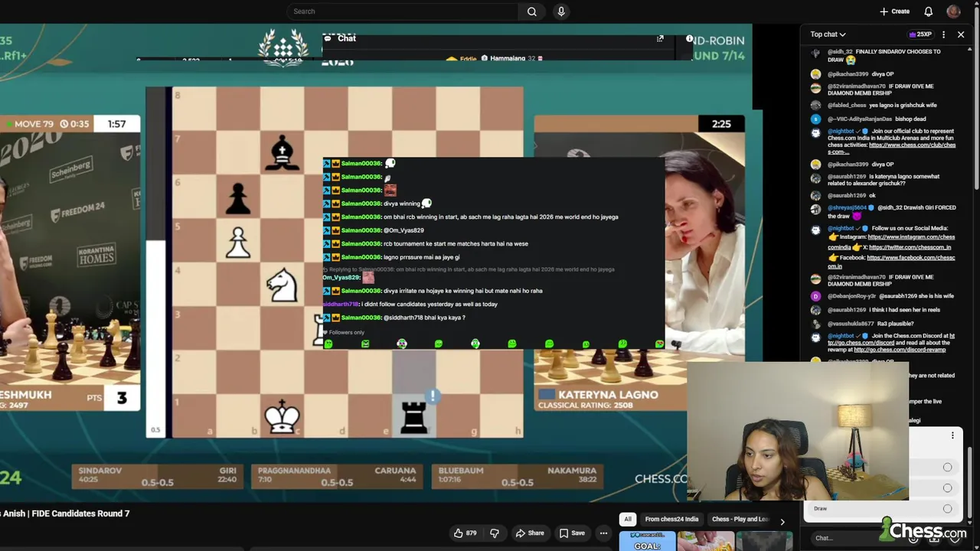
Task: Click the Chat speech bubble icon in overlay
Action: pyautogui.click(x=328, y=38)
